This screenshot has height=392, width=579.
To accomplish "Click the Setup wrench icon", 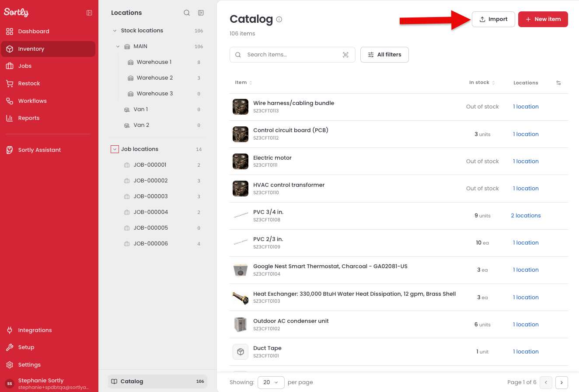I will (x=10, y=347).
